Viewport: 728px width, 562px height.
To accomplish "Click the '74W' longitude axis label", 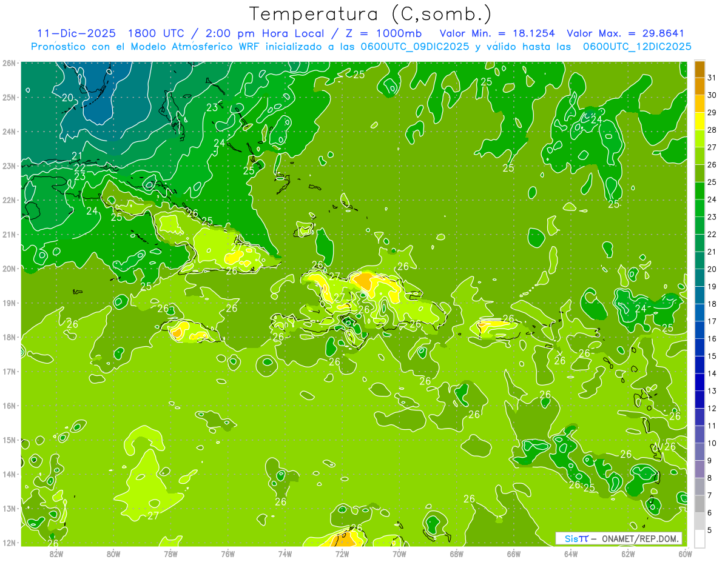I will pos(285,554).
